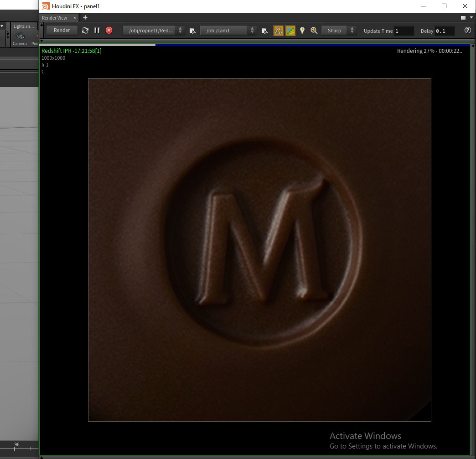Click the magnifier inspect icon
Screen dimensions: 476x459
point(314,31)
